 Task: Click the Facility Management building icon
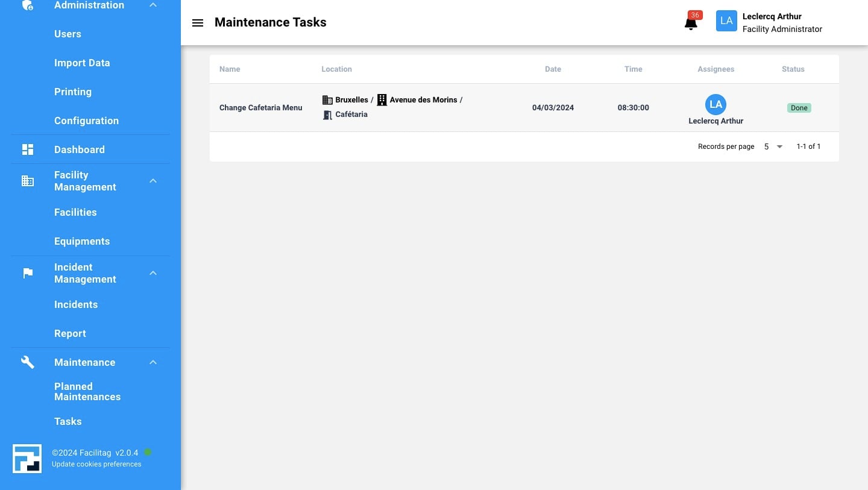(x=28, y=181)
